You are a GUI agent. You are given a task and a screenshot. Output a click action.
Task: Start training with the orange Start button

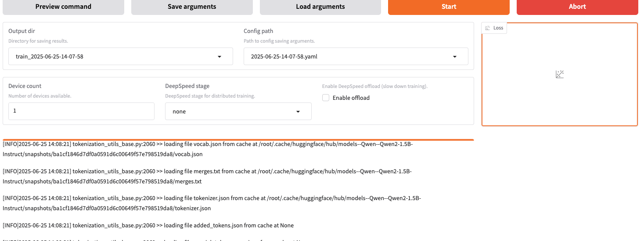pos(449,7)
